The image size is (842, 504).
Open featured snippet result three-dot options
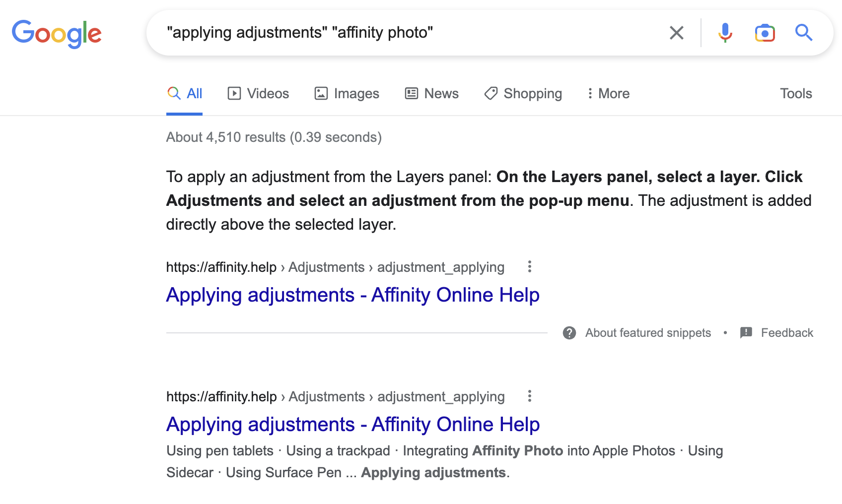click(530, 267)
